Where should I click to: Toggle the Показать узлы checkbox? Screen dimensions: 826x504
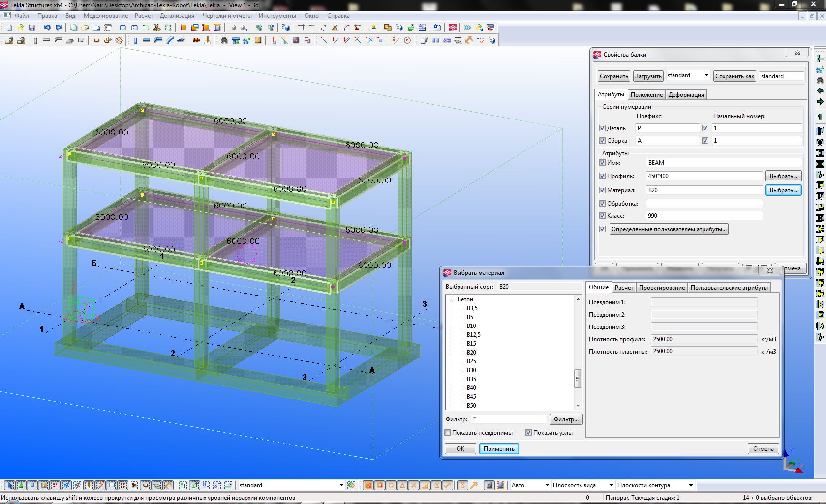(528, 433)
